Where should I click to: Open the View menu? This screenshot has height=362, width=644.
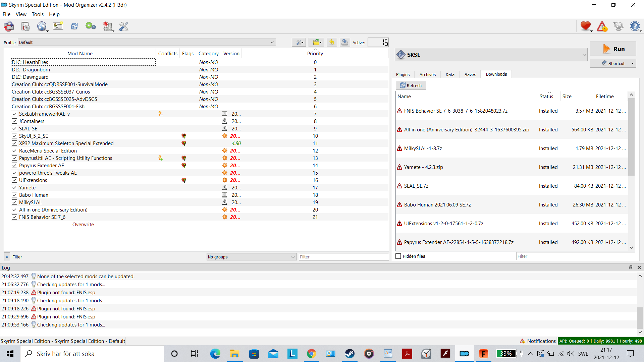(x=21, y=14)
